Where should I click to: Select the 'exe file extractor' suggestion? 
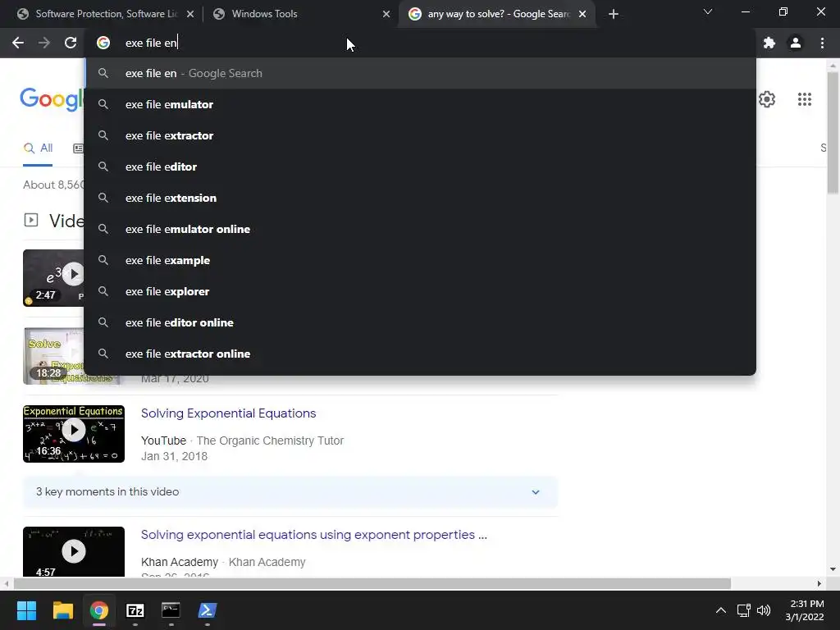point(420,135)
